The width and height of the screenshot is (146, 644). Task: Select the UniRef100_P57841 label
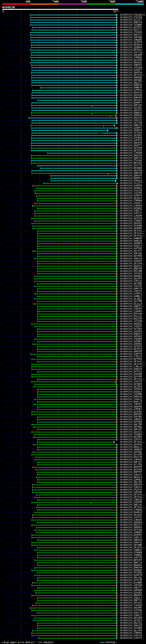131,572
